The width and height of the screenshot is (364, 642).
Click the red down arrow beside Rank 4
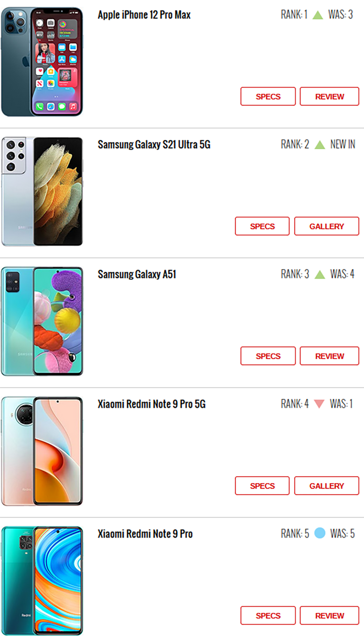pyautogui.click(x=319, y=404)
